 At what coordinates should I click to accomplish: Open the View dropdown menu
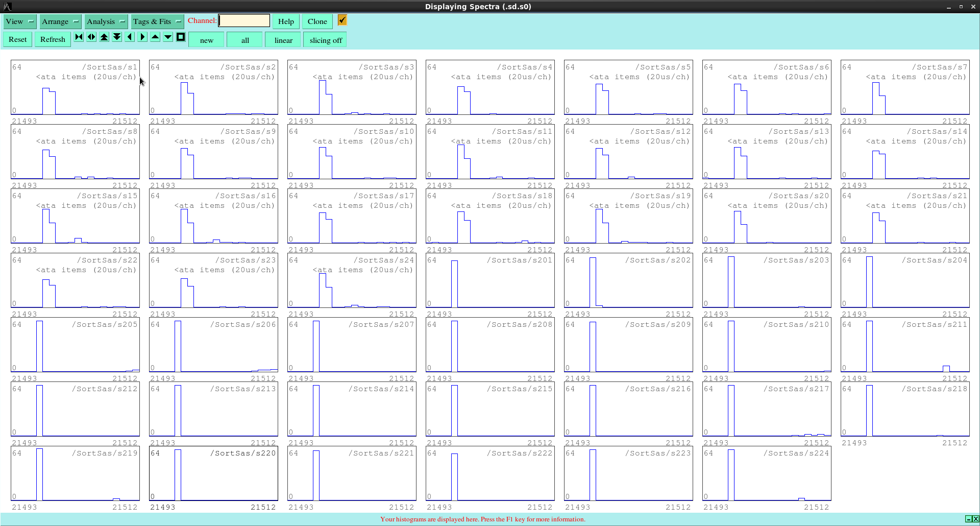pos(20,21)
